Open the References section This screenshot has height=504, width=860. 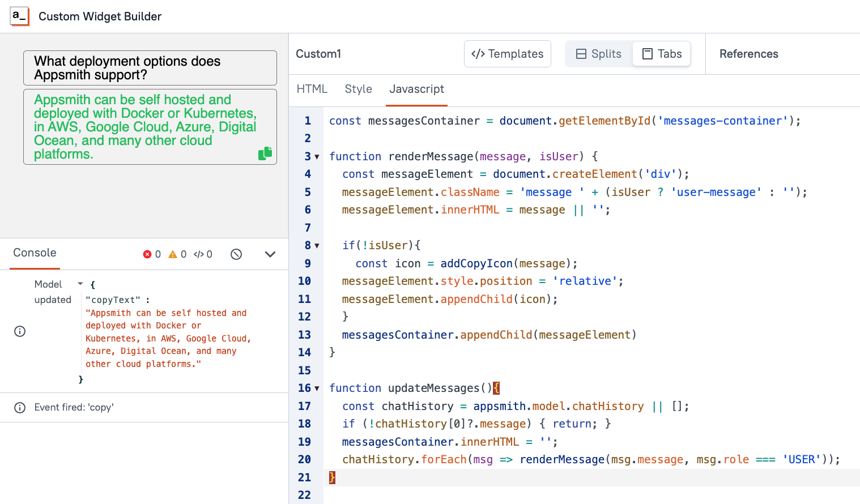point(749,54)
